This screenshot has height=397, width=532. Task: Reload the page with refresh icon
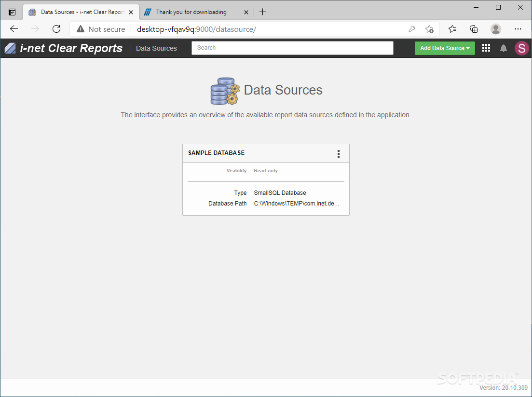coord(56,29)
